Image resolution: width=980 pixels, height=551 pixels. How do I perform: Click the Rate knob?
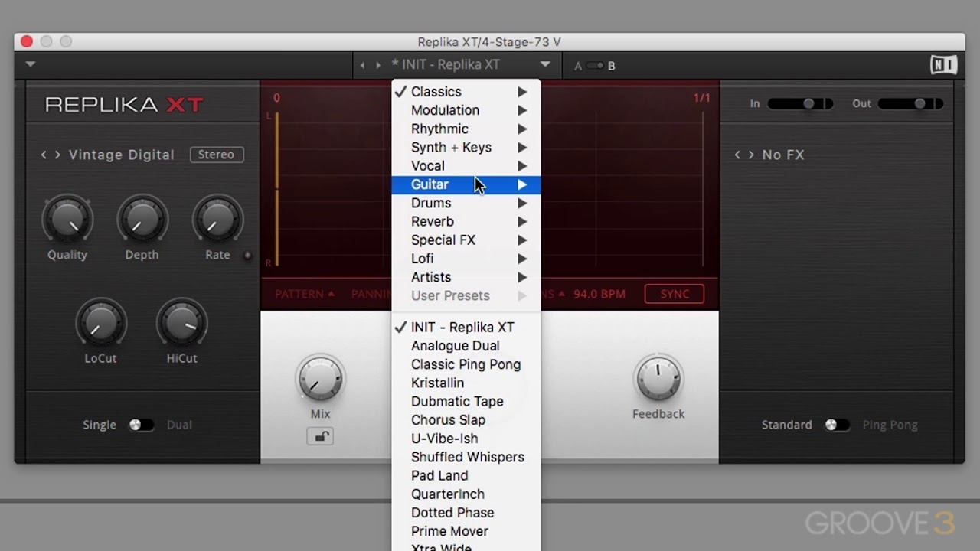click(x=217, y=219)
